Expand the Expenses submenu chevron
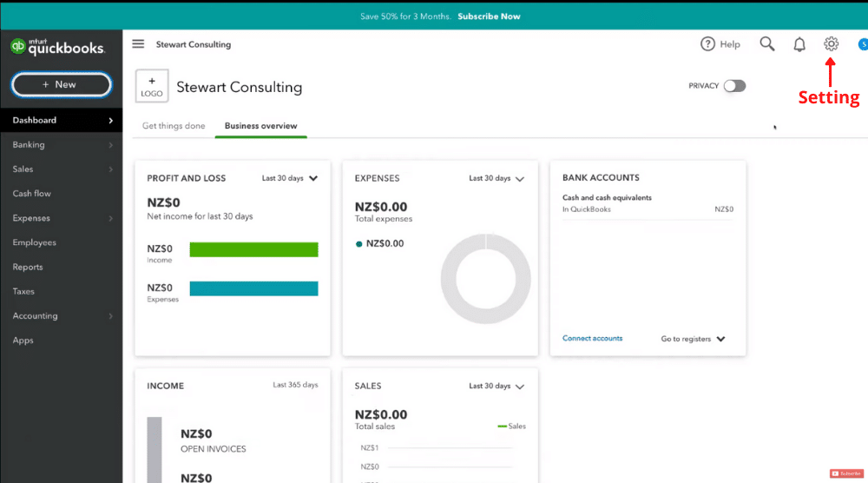 tap(111, 218)
